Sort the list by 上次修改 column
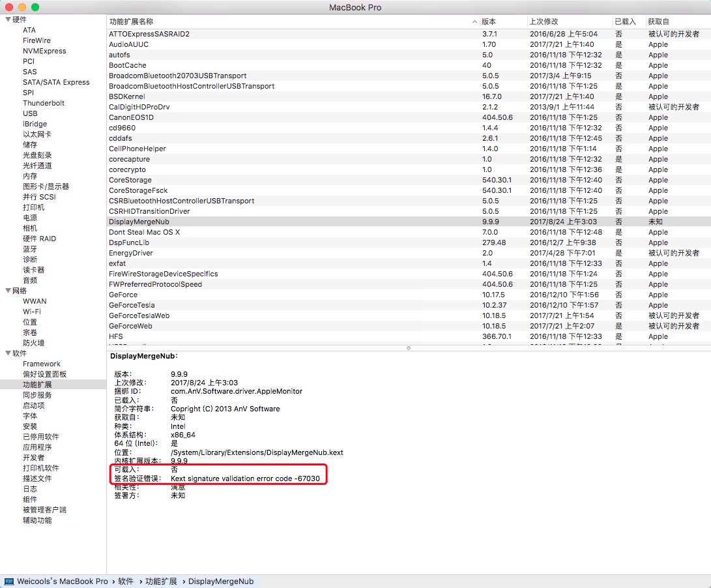This screenshot has height=588, width=711. 544,22
